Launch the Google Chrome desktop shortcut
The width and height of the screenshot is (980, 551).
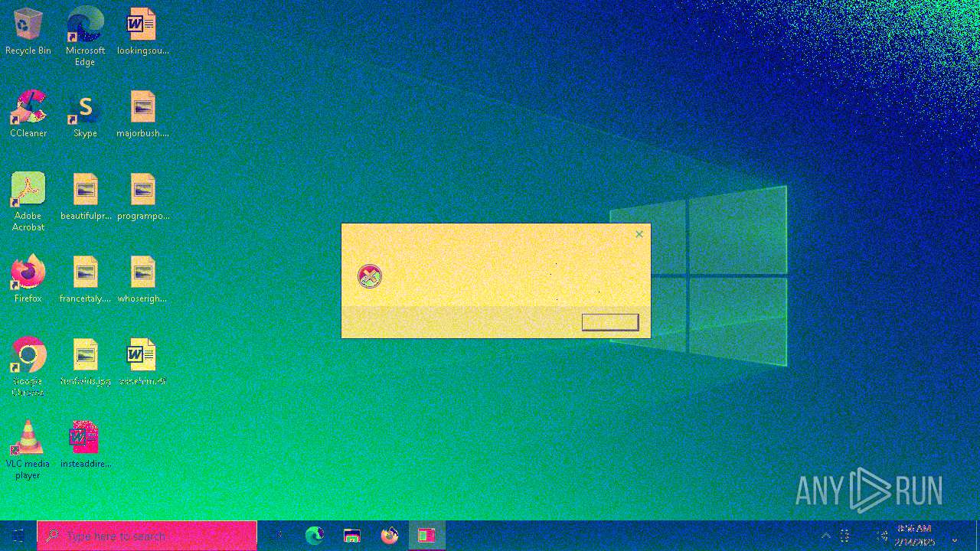pyautogui.click(x=28, y=367)
